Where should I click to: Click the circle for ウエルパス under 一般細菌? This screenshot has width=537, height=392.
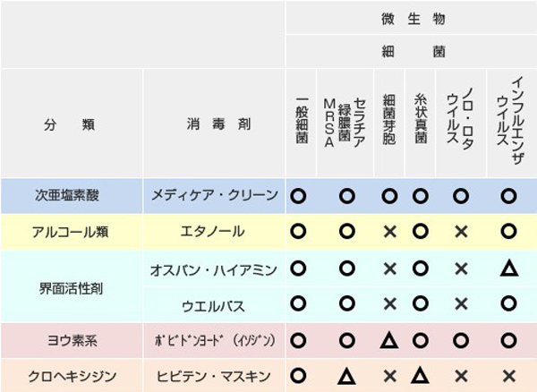(x=298, y=303)
